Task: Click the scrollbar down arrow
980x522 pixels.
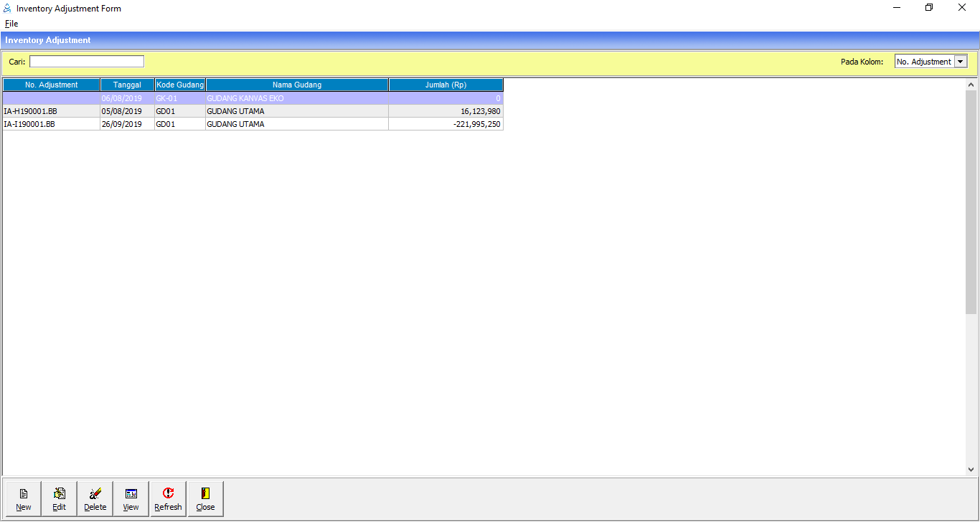Action: point(971,470)
